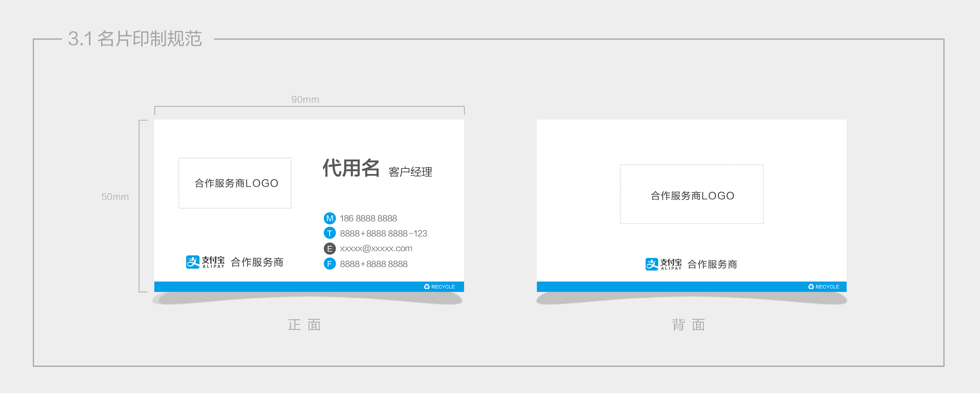
Task: Click the Alipay logo on front card
Action: tap(205, 262)
